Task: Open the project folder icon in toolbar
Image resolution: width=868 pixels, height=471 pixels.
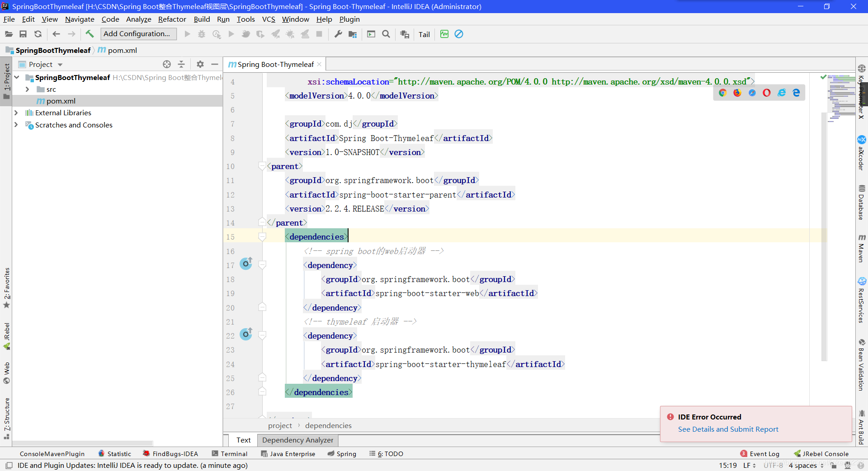Action: (x=9, y=34)
